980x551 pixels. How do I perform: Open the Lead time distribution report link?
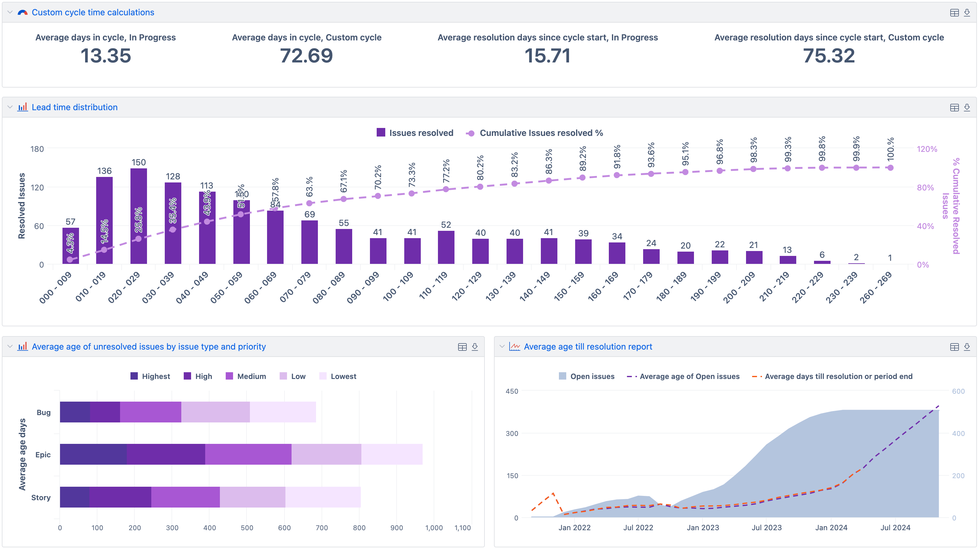tap(74, 107)
